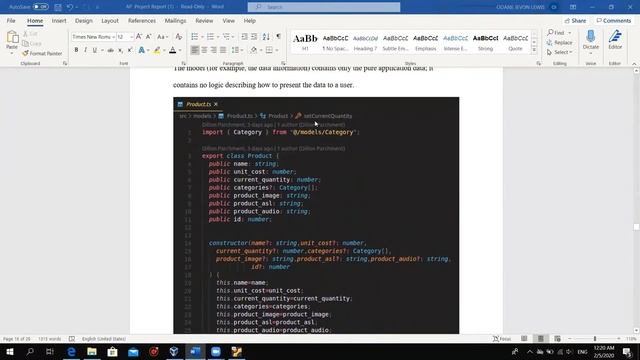
Task: Sort the selected paragraphs
Action: pyautogui.click(x=266, y=37)
